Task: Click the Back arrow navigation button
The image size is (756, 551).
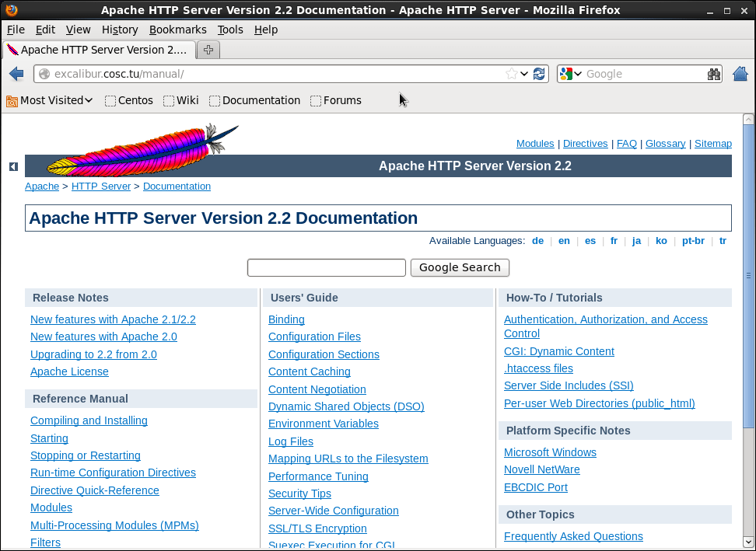Action: click(16, 74)
